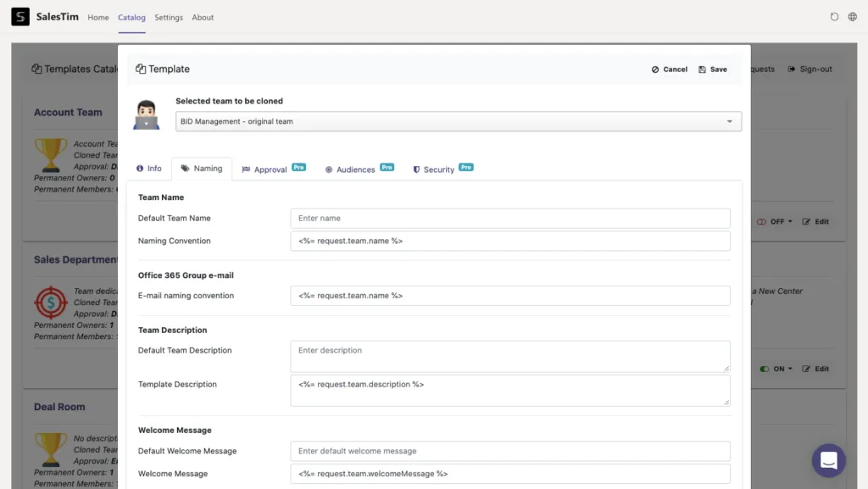
Task: Click the avatar next to selected team
Action: click(x=146, y=114)
